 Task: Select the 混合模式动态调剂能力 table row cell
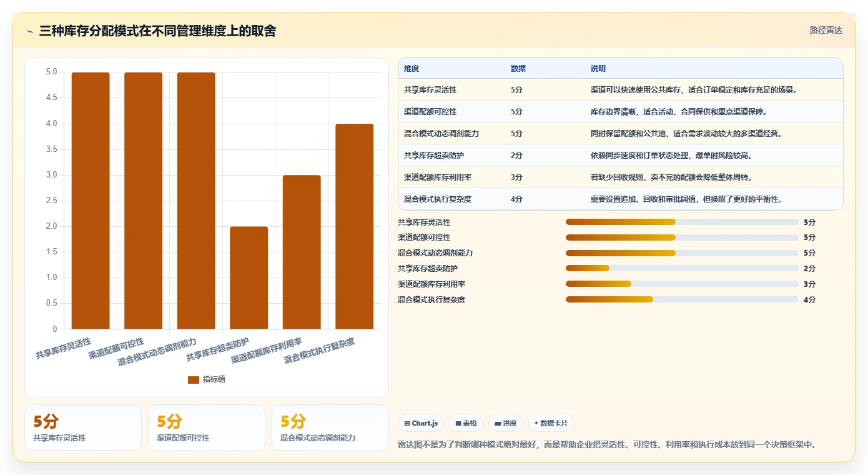click(441, 134)
